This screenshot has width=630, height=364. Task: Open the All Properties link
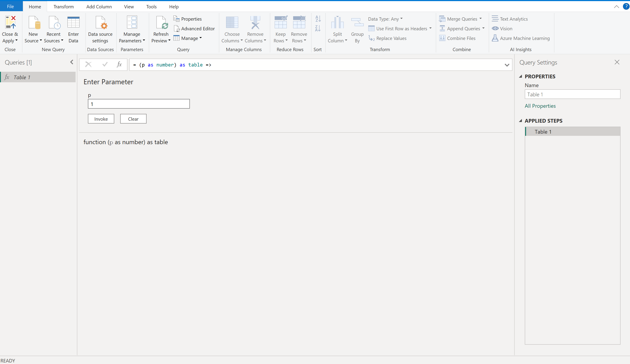[x=540, y=106]
